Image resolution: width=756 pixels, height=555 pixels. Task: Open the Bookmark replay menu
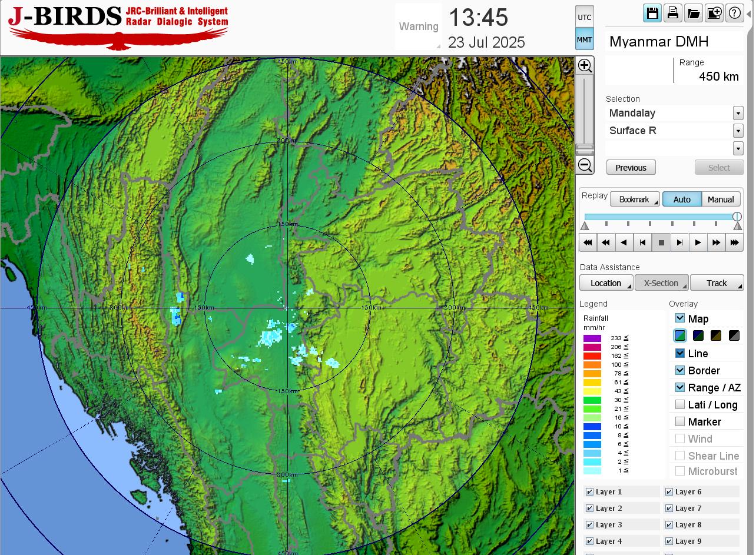635,200
